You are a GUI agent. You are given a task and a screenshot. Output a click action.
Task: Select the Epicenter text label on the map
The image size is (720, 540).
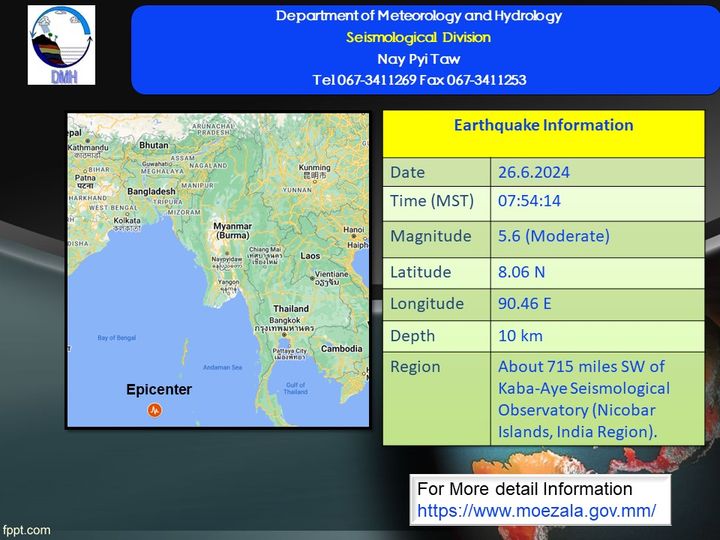(x=158, y=389)
